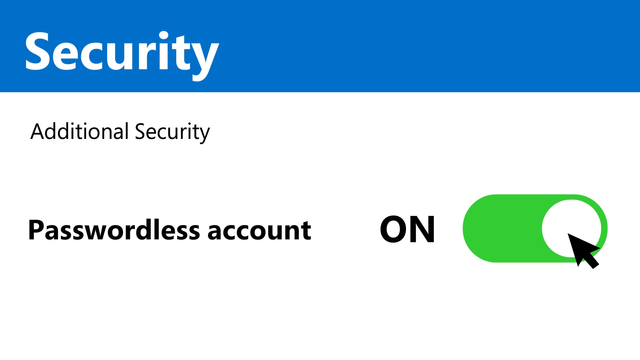This screenshot has width=640, height=360.
Task: Click the left rounded end of the toggle
Action: tap(480, 228)
